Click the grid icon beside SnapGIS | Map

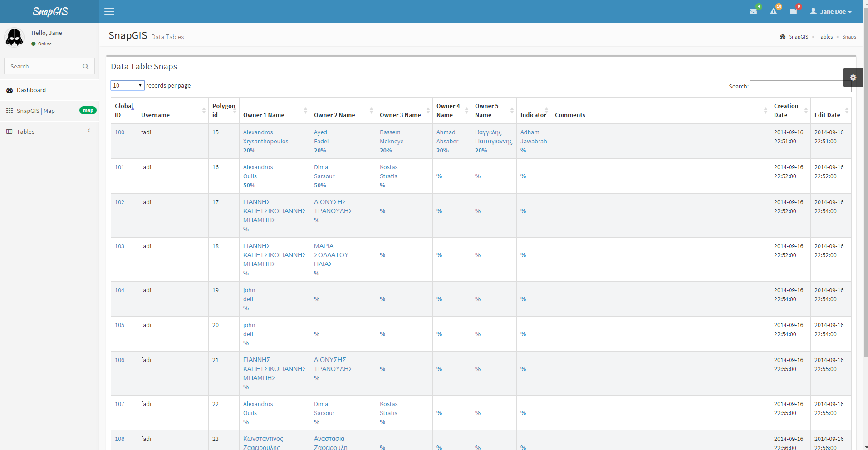coord(10,111)
